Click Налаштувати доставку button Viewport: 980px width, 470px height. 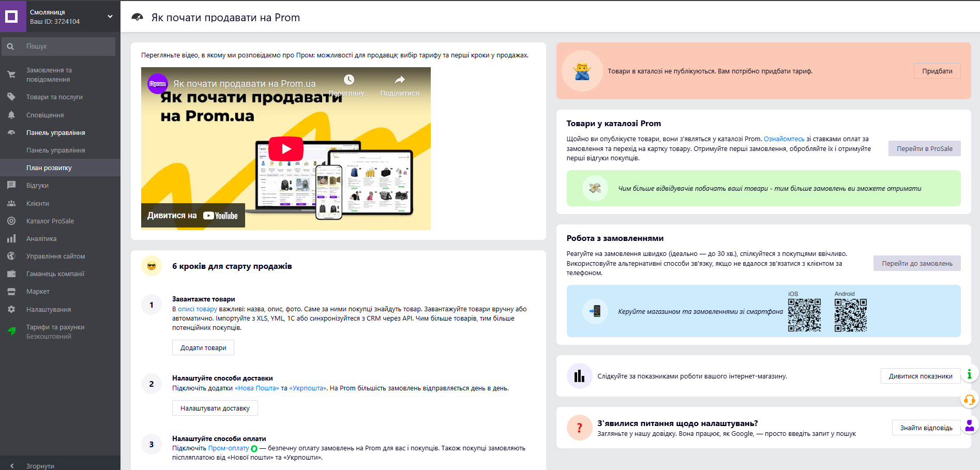(215, 408)
